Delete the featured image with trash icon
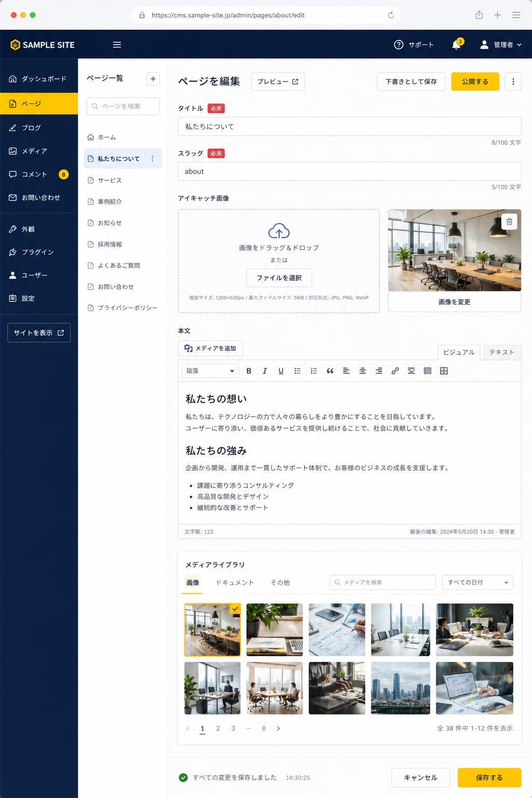The width and height of the screenshot is (532, 798). tap(509, 221)
